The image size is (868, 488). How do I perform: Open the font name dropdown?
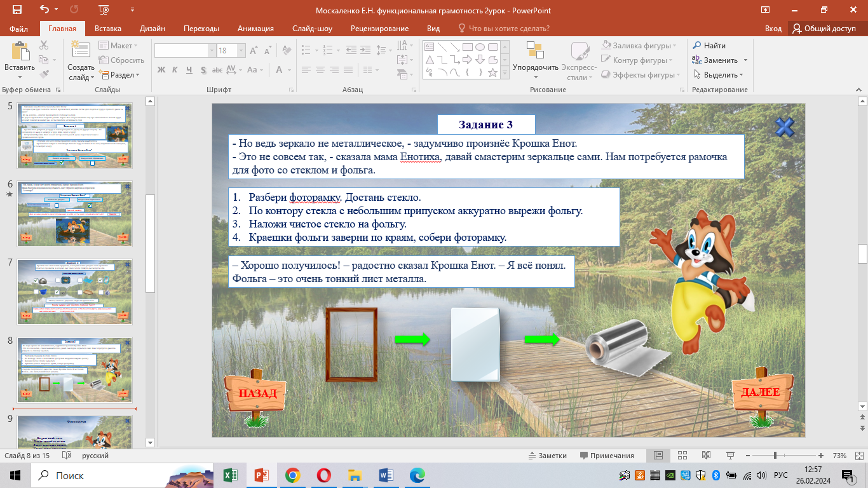(212, 50)
